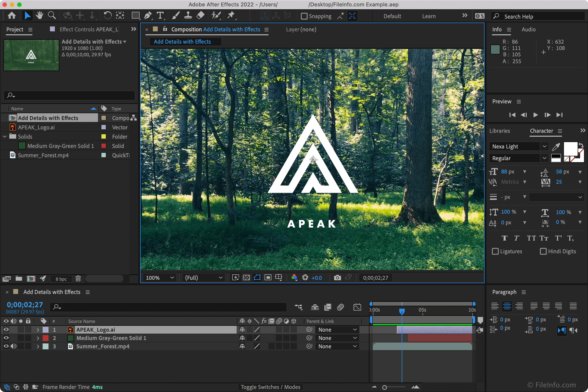Expand the Summer_Forest.mp4 layer properties
The height and width of the screenshot is (392, 588).
(x=38, y=346)
